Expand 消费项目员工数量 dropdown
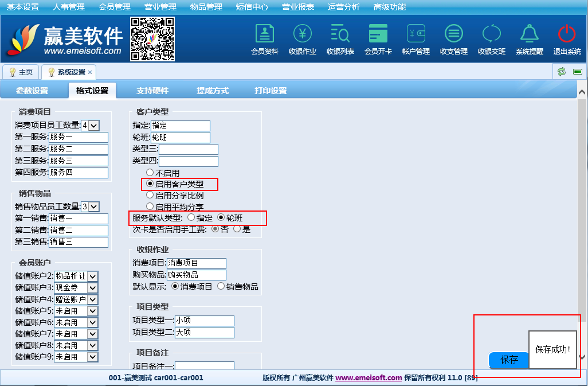 tap(94, 126)
